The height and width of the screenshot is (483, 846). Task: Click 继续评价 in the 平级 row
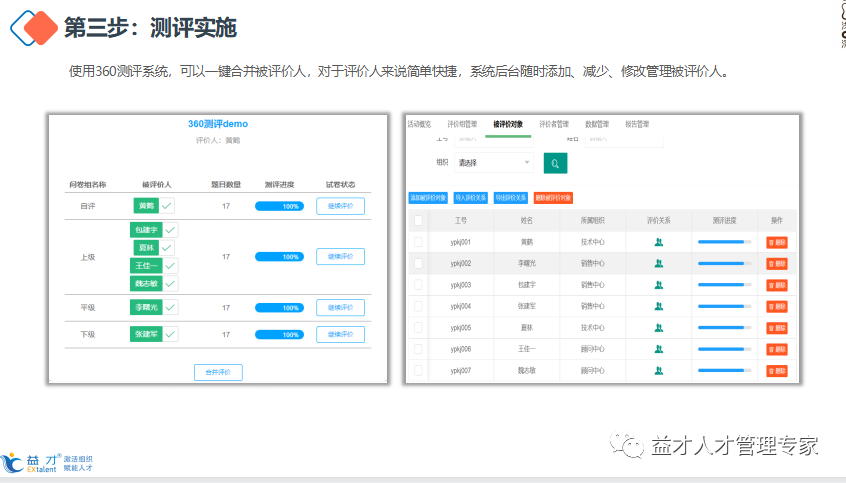(340, 308)
